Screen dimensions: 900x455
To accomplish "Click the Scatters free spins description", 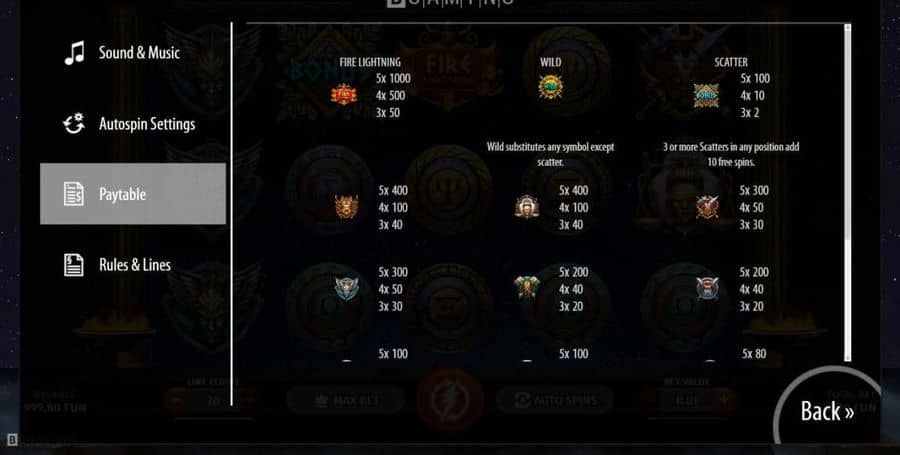I will click(x=731, y=154).
